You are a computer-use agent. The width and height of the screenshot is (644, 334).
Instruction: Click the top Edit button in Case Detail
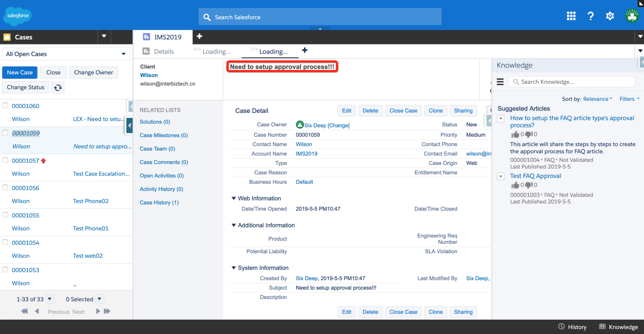(x=347, y=111)
